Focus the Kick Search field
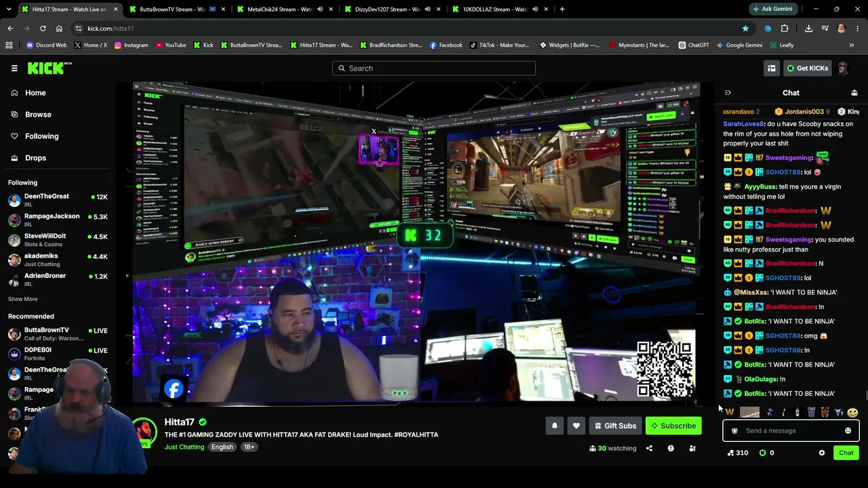Screen dimensions: 868x488 [434, 68]
